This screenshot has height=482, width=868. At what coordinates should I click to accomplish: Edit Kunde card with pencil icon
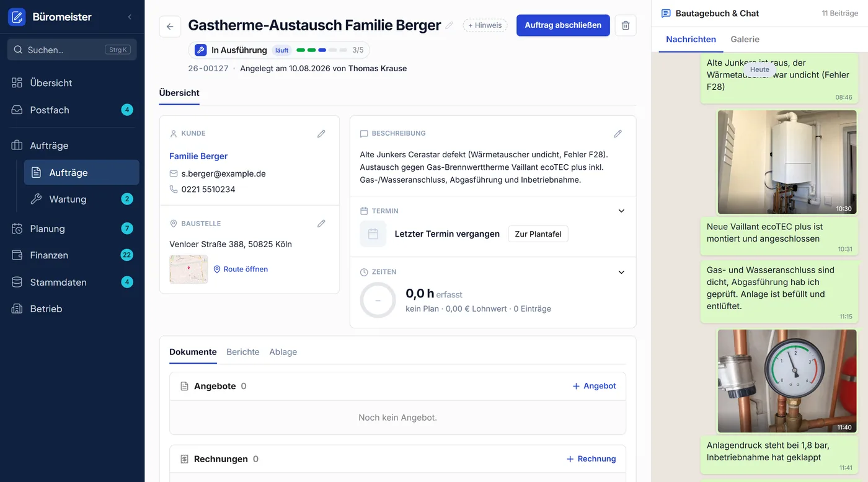tap(321, 133)
